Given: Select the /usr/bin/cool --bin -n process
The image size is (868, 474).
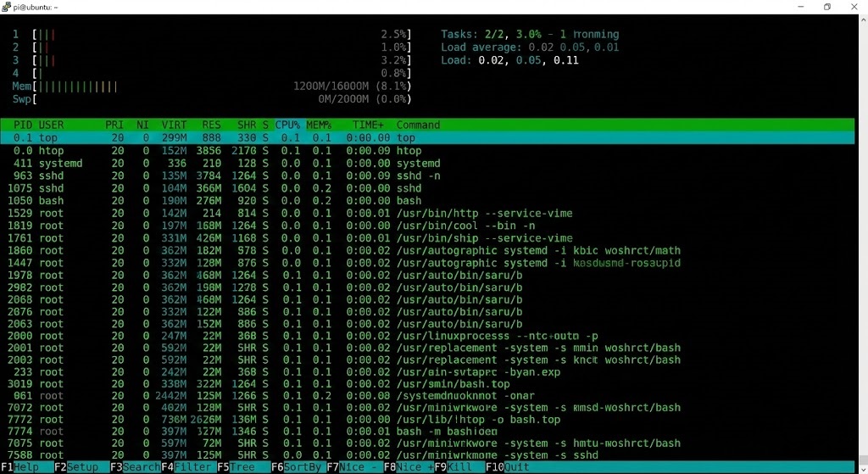Looking at the screenshot, I should coord(427,226).
